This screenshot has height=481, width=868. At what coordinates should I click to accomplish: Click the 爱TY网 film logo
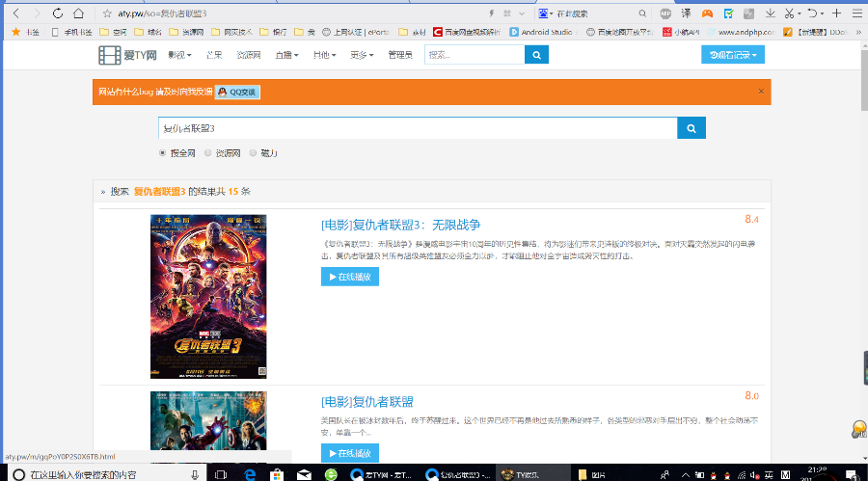coord(127,55)
